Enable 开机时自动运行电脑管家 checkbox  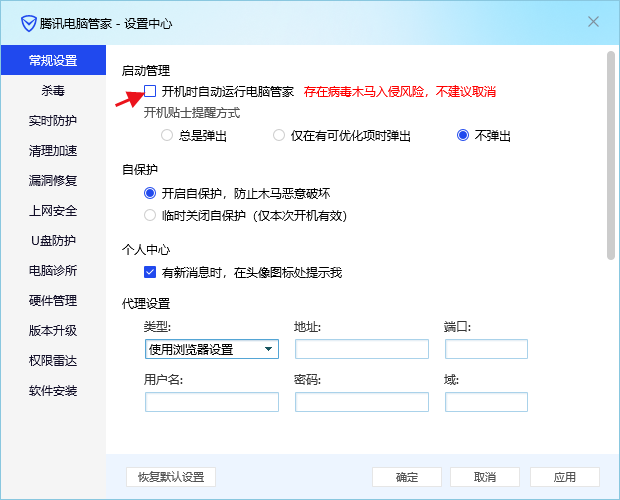[x=150, y=91]
